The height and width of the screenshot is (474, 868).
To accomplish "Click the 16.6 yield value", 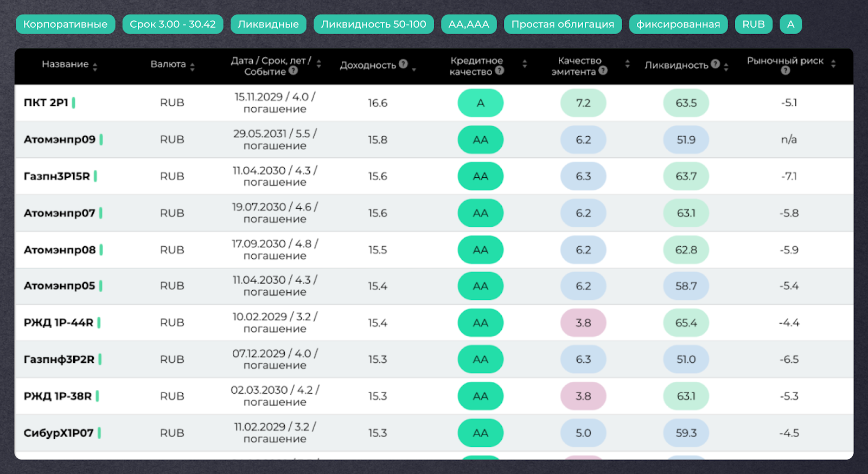I will (x=378, y=103).
